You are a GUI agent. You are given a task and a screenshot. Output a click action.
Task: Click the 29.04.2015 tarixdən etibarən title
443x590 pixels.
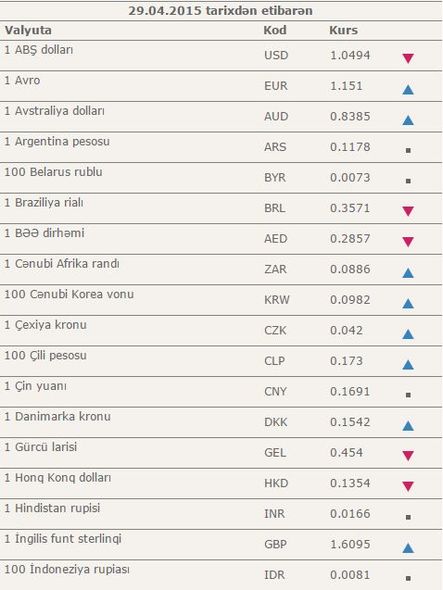[x=221, y=11]
